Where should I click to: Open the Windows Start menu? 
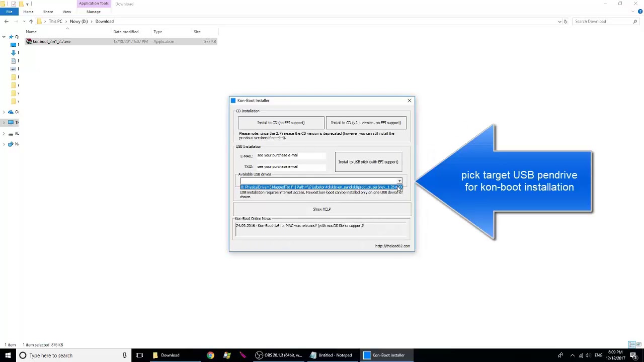tap(8, 355)
